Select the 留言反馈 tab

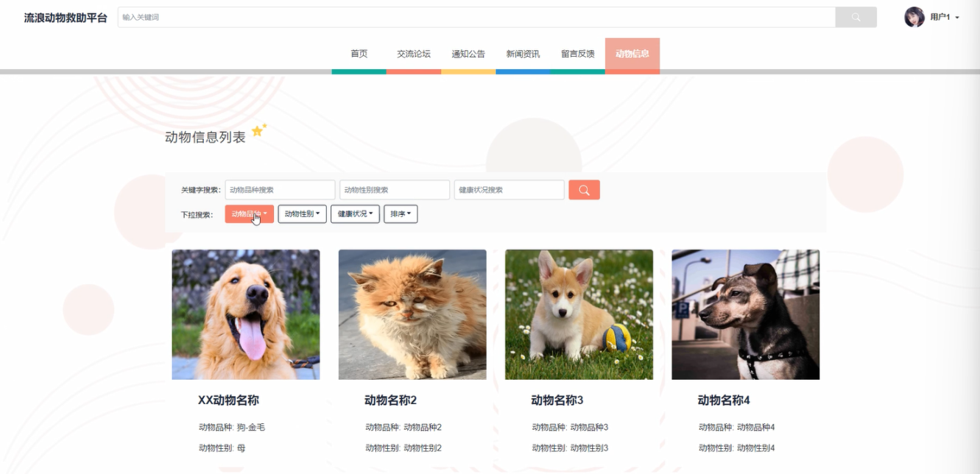coord(578,54)
